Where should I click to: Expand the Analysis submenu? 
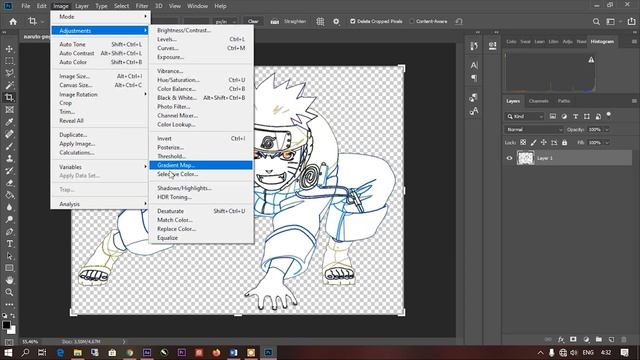tap(100, 204)
